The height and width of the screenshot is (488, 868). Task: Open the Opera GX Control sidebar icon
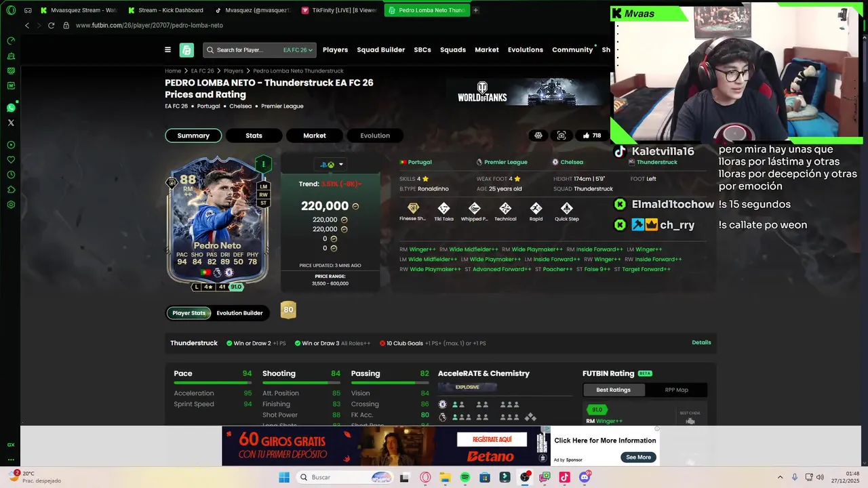coord(11,41)
